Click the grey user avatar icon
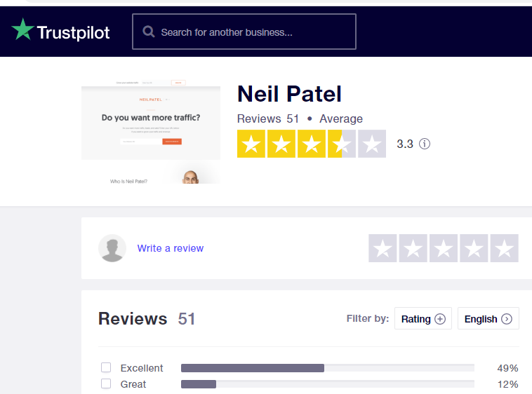The image size is (532, 394). click(x=112, y=248)
